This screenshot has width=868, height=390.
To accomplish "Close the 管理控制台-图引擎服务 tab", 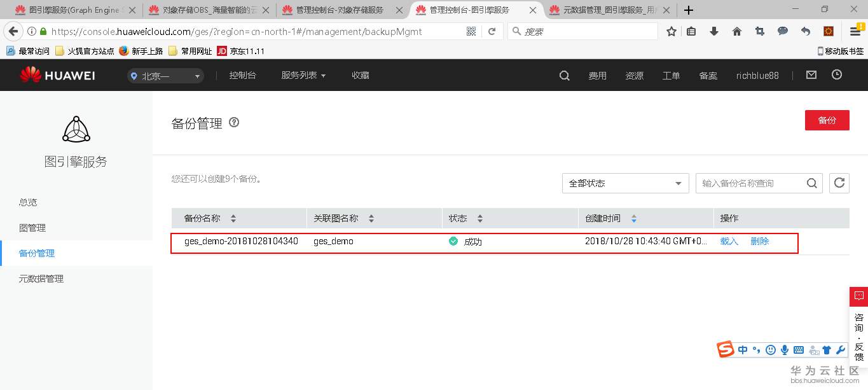I will click(x=533, y=10).
